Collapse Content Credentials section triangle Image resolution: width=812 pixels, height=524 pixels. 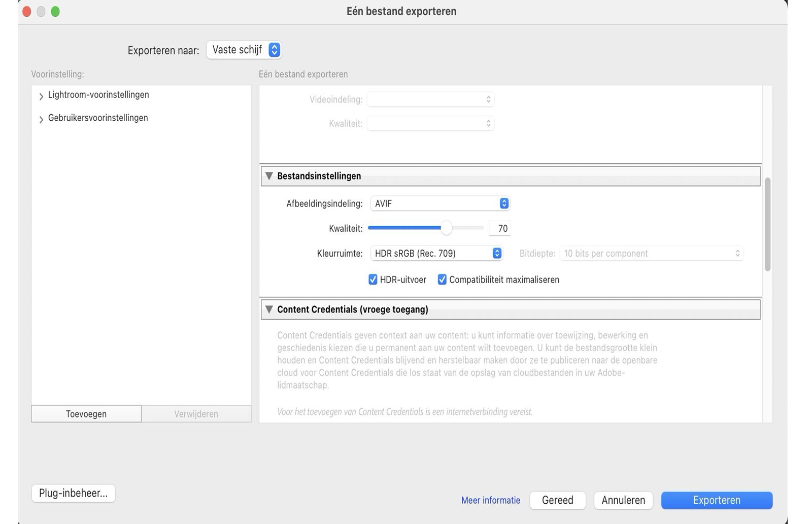coord(269,309)
